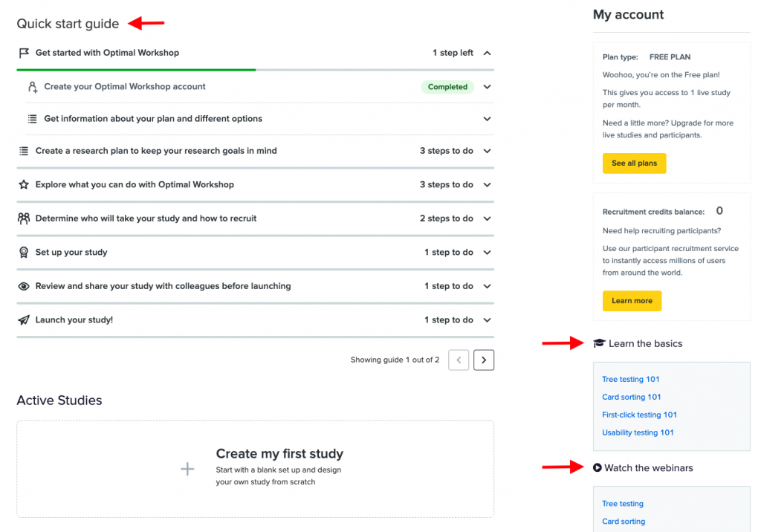Click the list icon beside Get information about plan

tap(32, 119)
